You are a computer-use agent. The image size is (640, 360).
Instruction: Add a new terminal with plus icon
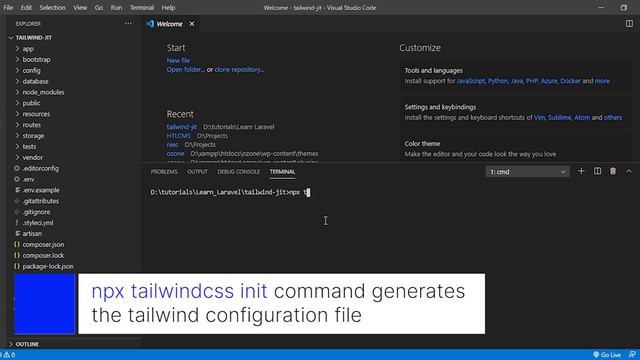(581, 171)
